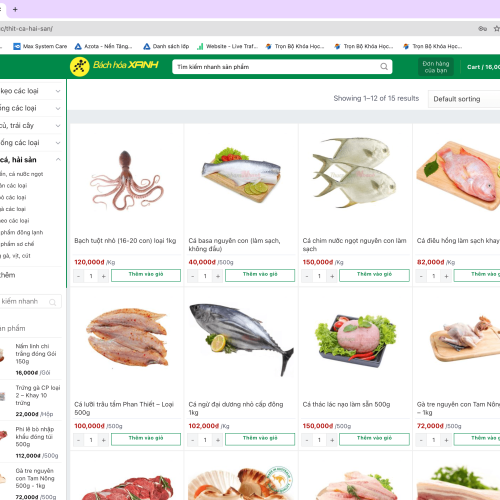Open Azota - Nền Tảng bookmark
This screenshot has height=500, width=500.
point(103,46)
